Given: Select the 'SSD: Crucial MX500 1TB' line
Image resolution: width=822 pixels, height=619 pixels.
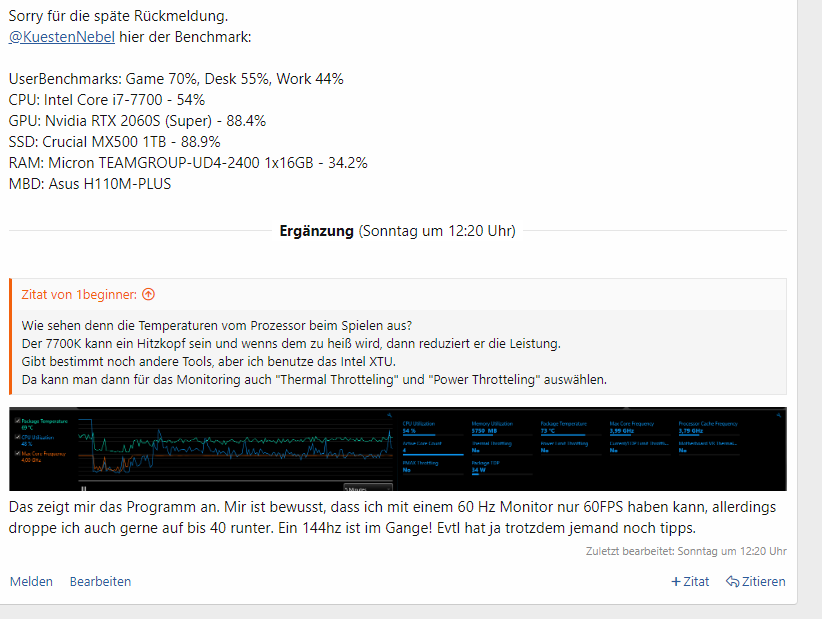Looking at the screenshot, I should [x=114, y=142].
